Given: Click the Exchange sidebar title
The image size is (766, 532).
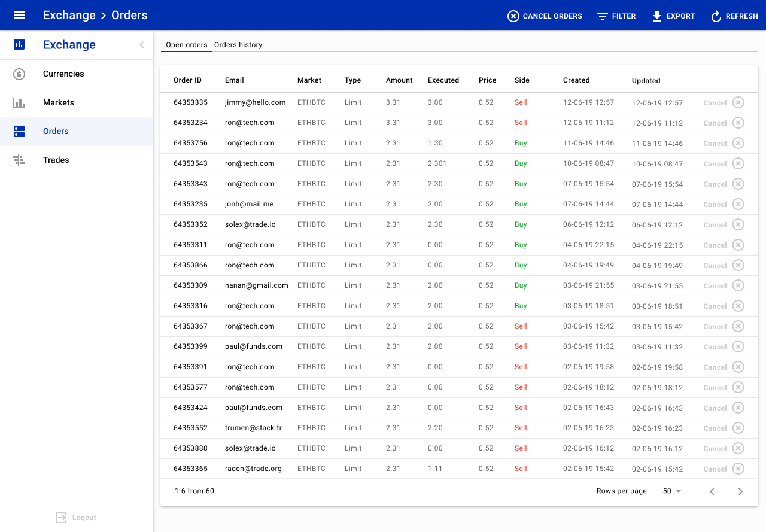Looking at the screenshot, I should 69,45.
